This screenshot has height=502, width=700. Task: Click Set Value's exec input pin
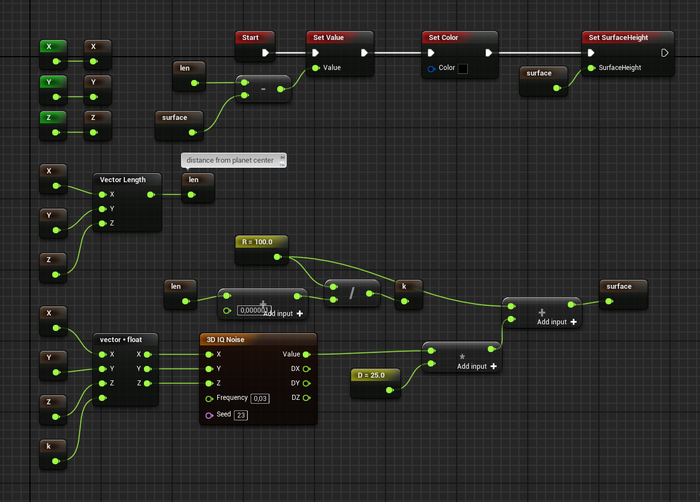(x=315, y=53)
